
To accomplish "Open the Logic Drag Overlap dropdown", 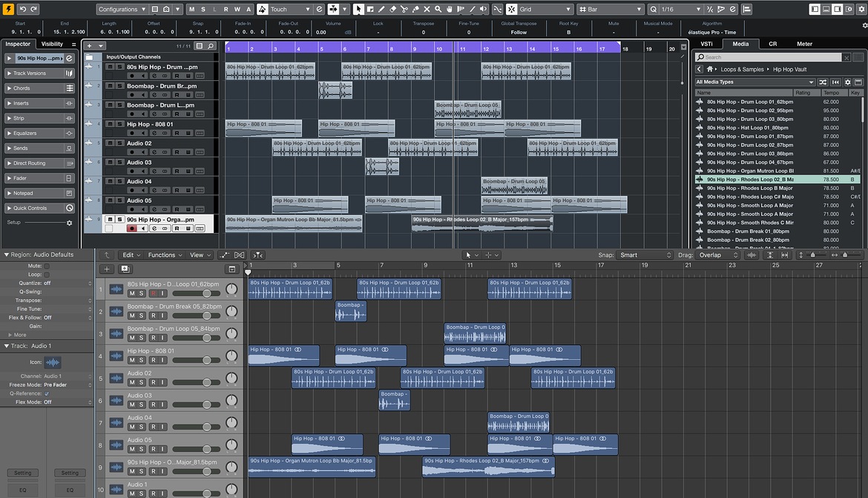I will (x=718, y=255).
